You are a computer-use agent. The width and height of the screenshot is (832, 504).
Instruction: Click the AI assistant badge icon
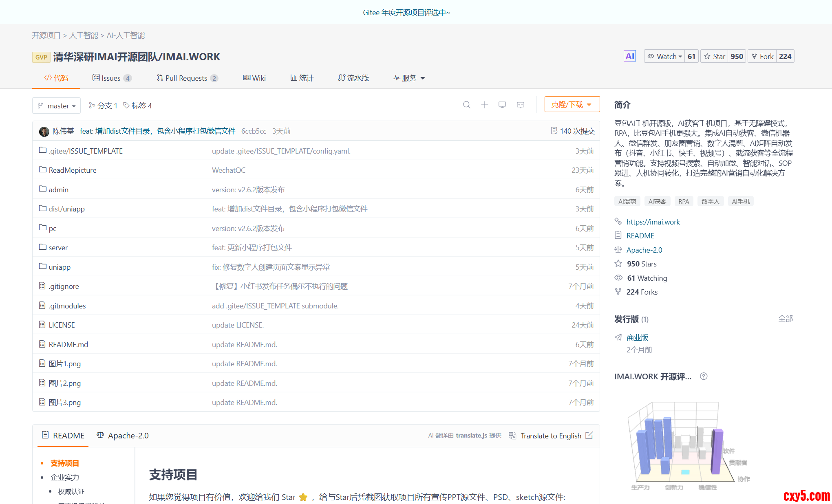(629, 56)
